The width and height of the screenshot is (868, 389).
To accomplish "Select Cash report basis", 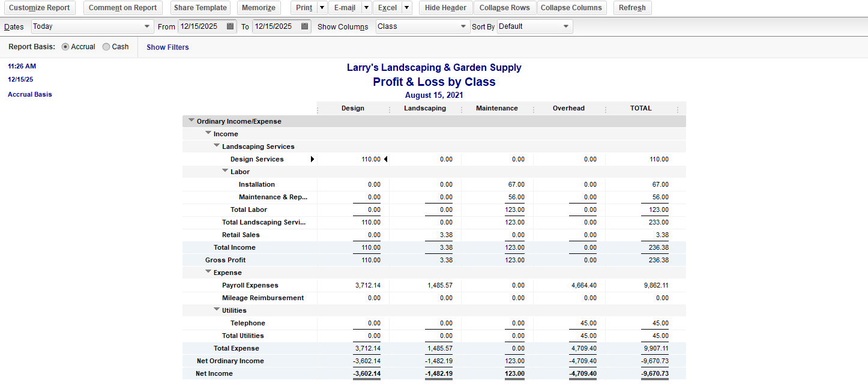I will click(106, 47).
